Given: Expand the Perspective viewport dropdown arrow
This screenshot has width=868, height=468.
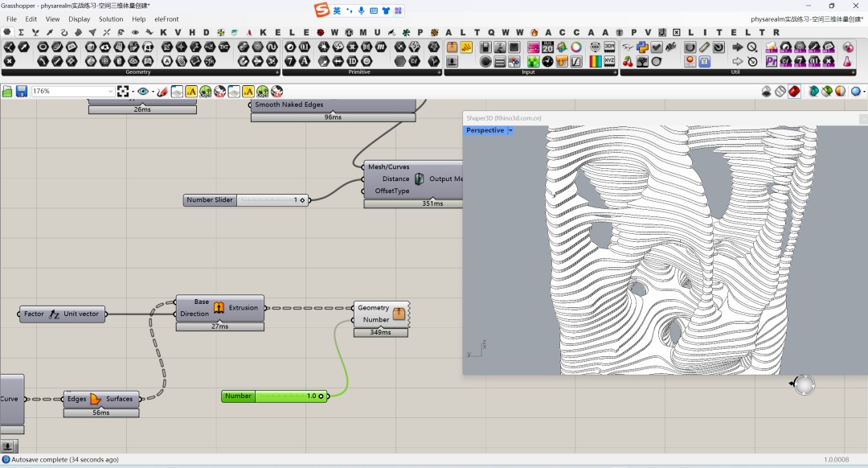Looking at the screenshot, I should click(x=510, y=131).
